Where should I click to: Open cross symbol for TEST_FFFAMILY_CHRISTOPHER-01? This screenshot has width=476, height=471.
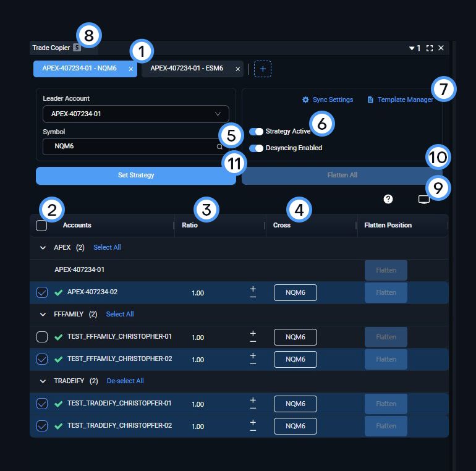click(x=295, y=337)
